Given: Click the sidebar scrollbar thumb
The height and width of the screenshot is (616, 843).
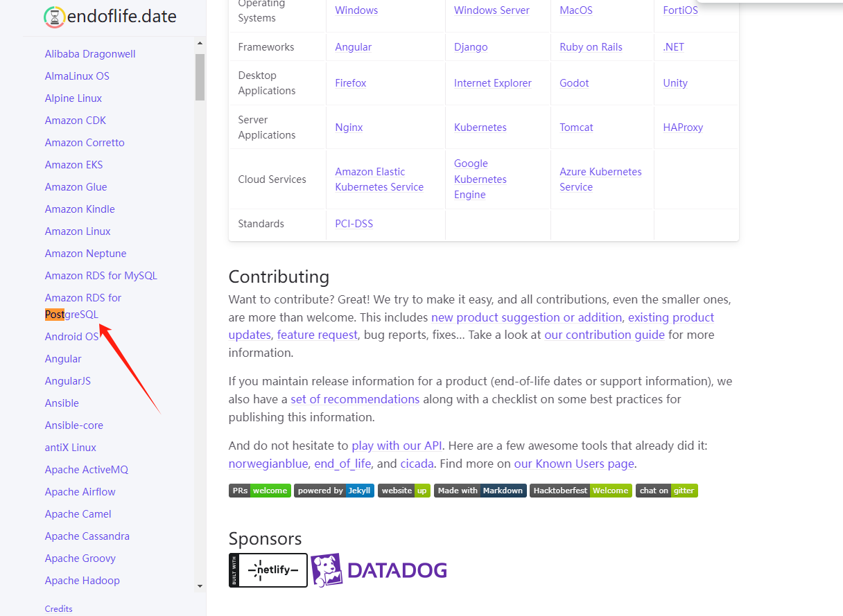Looking at the screenshot, I should coord(200,77).
